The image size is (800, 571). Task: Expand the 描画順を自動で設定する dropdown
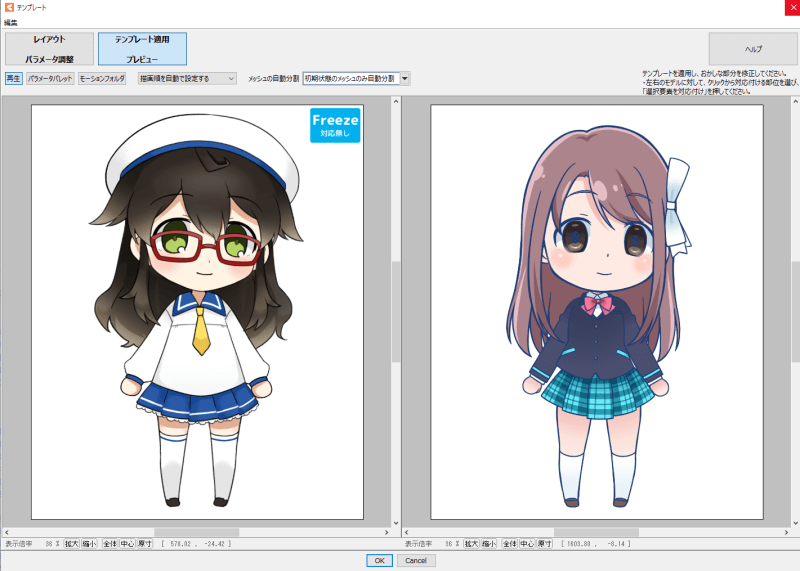(187, 79)
